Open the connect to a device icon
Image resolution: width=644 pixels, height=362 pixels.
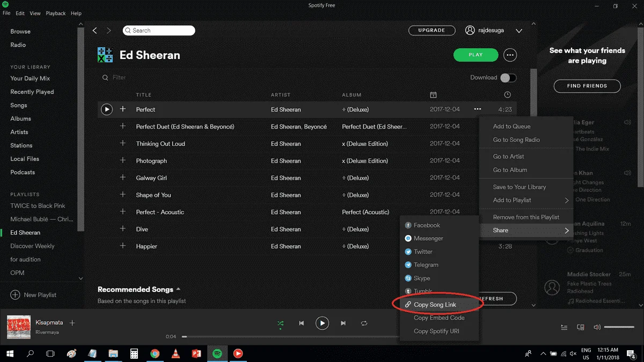pos(580,327)
